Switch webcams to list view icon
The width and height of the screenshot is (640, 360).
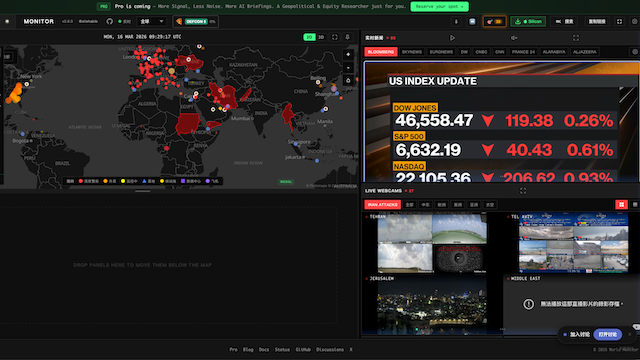pos(635,205)
